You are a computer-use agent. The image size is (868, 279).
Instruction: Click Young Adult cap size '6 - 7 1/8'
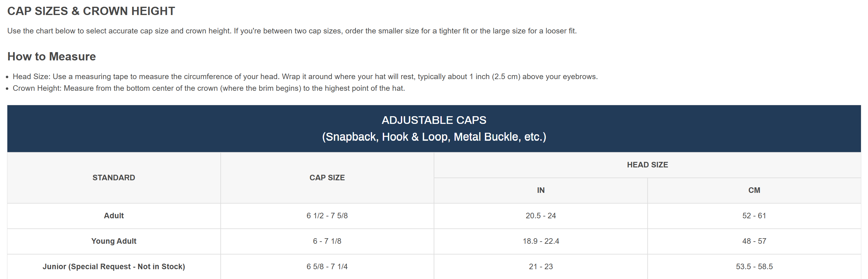coord(327,241)
